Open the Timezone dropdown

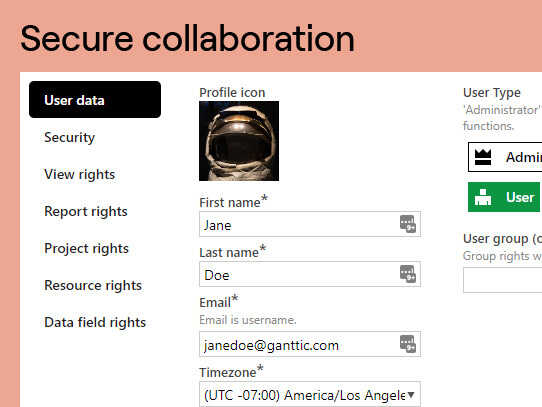[x=310, y=395]
